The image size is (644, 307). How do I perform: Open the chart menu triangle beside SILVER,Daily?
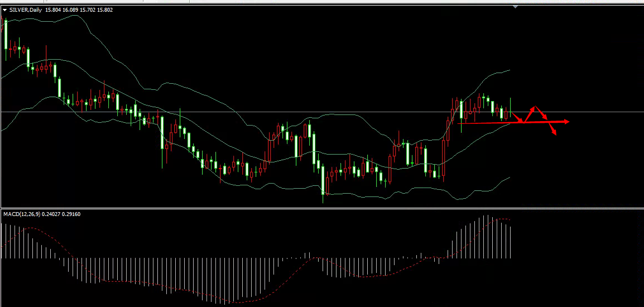4,10
